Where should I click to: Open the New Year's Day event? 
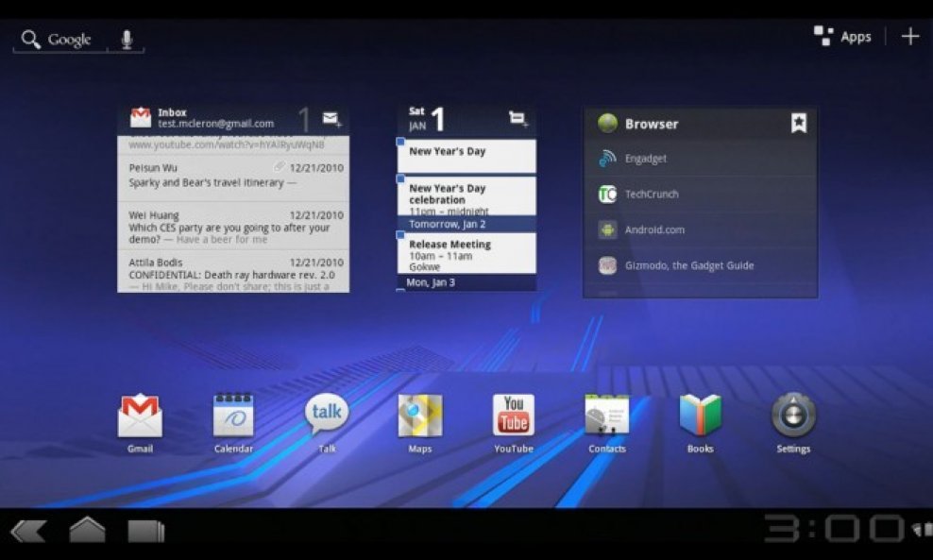point(466,156)
